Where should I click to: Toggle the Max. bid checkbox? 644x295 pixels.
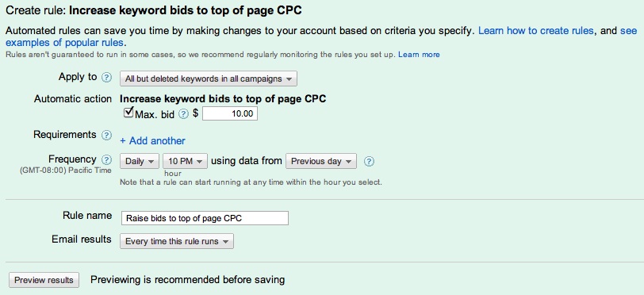tap(129, 113)
